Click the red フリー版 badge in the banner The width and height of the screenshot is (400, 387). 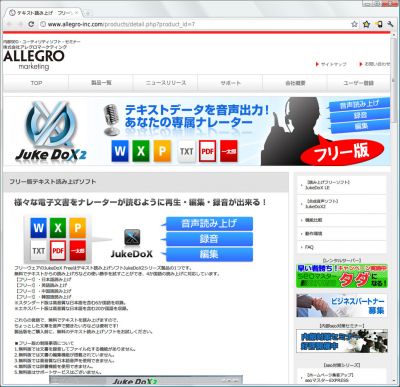[342, 152]
